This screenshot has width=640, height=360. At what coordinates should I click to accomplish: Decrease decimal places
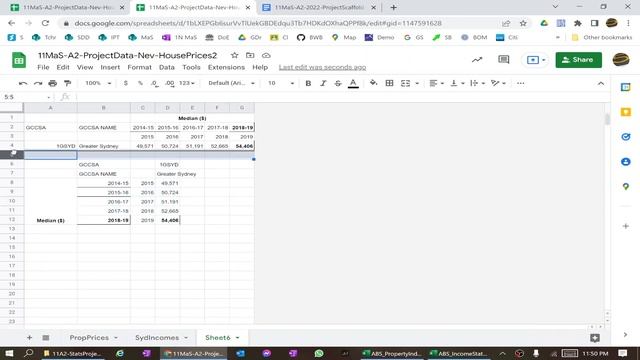154,83
